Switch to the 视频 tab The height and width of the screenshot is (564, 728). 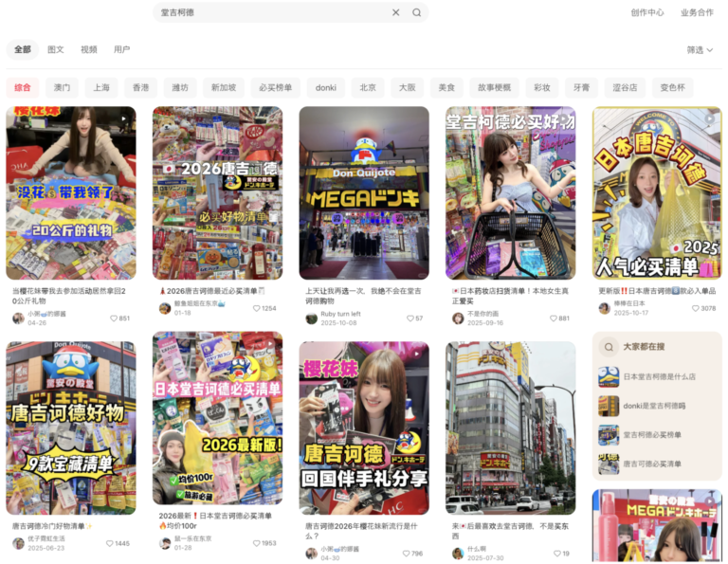click(89, 49)
